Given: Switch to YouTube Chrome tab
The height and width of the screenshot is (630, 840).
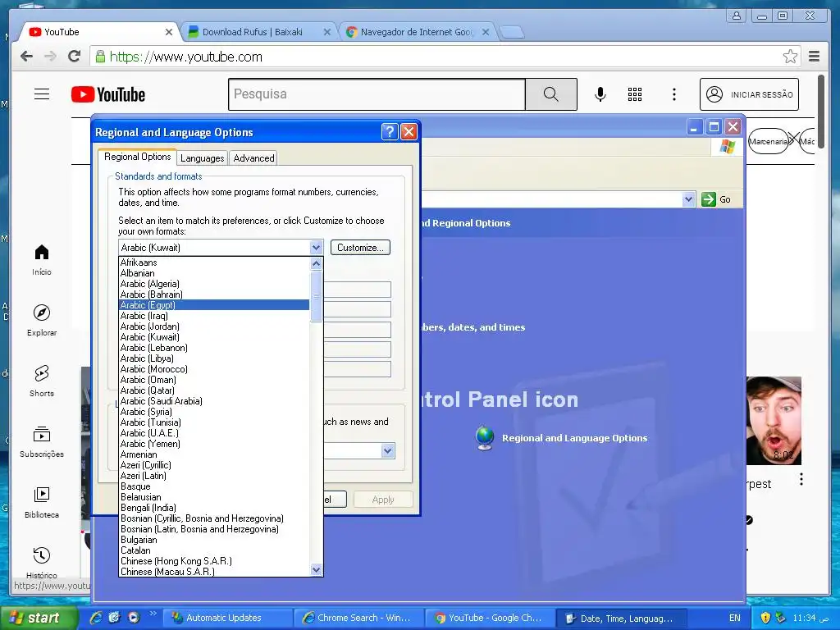Looking at the screenshot, I should (101, 32).
